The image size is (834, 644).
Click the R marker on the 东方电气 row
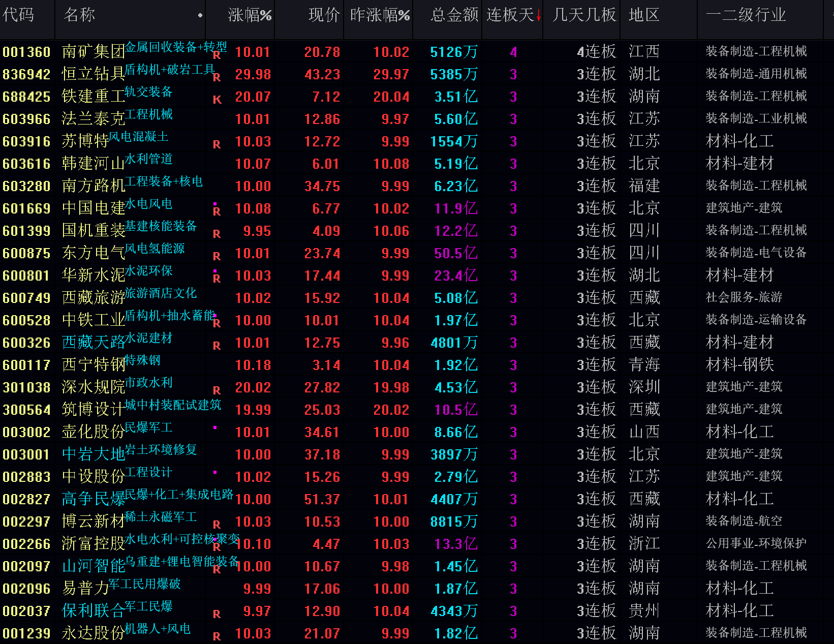(x=217, y=256)
